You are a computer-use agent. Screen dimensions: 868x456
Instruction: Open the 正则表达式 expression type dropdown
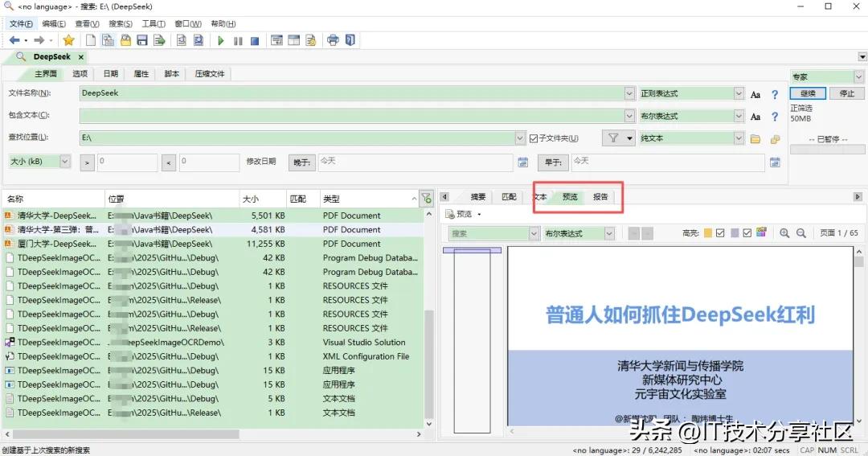click(x=739, y=93)
